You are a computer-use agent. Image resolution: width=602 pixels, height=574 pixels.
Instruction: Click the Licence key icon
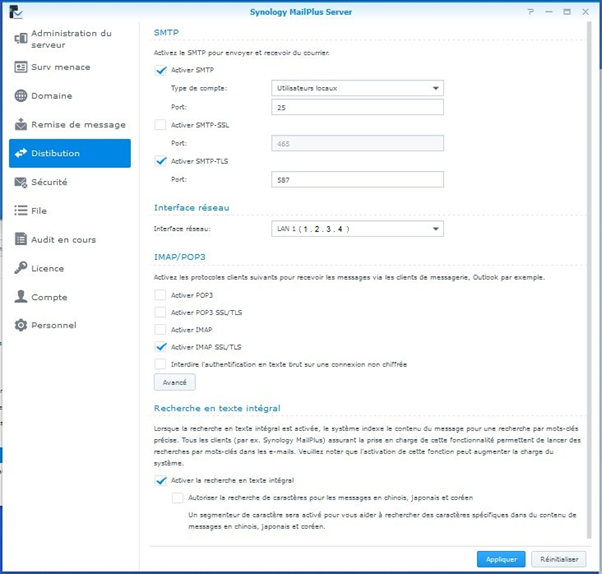(21, 268)
